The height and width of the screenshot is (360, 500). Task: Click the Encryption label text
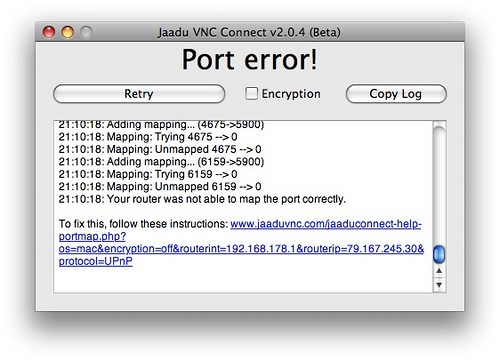coord(291,94)
